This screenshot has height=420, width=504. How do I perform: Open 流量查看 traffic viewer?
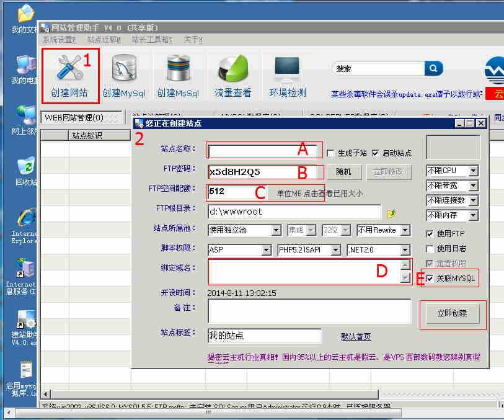(x=232, y=76)
